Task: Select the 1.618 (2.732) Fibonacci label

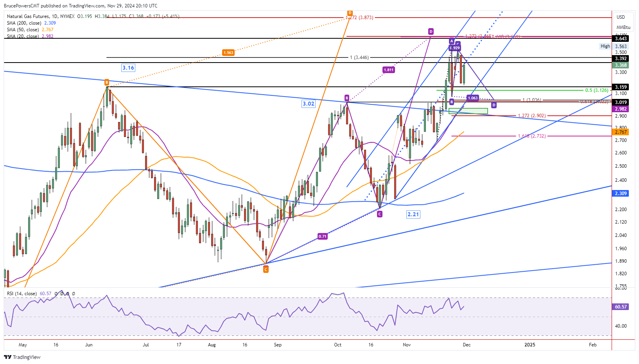Action: [532, 136]
